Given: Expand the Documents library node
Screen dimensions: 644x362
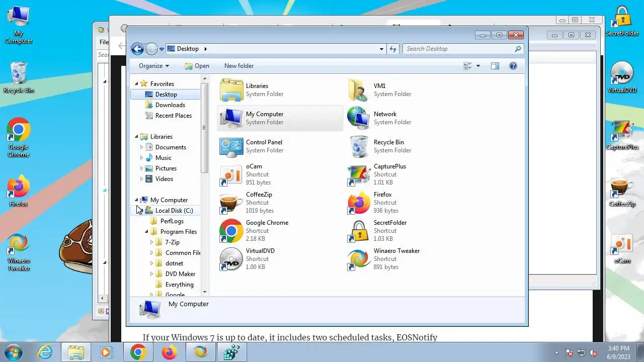Looking at the screenshot, I should tap(141, 147).
